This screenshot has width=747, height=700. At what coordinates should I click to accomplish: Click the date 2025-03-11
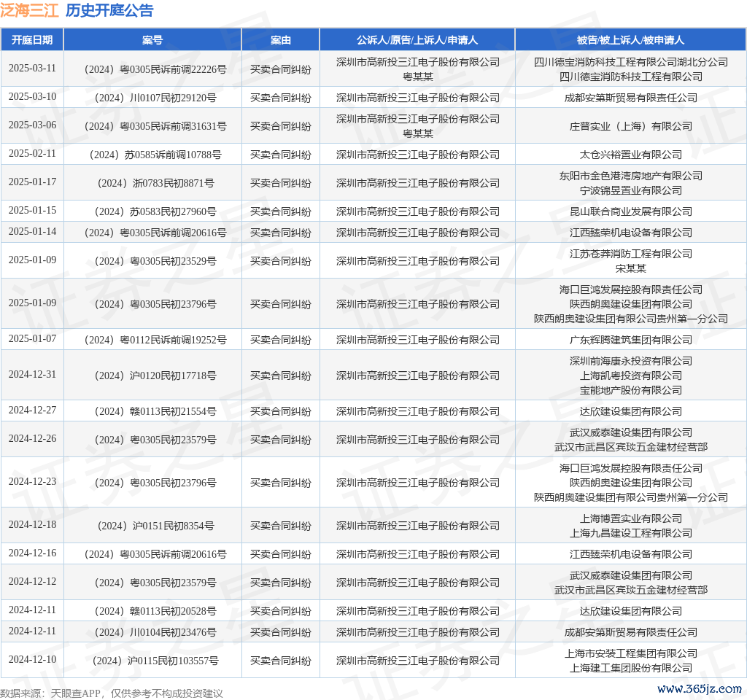tap(32, 68)
